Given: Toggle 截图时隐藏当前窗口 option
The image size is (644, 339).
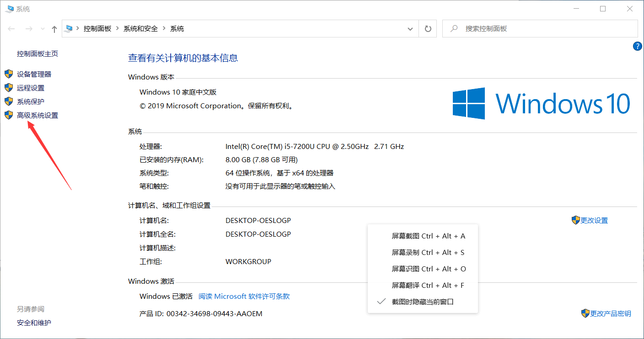Looking at the screenshot, I should pyautogui.click(x=423, y=302).
